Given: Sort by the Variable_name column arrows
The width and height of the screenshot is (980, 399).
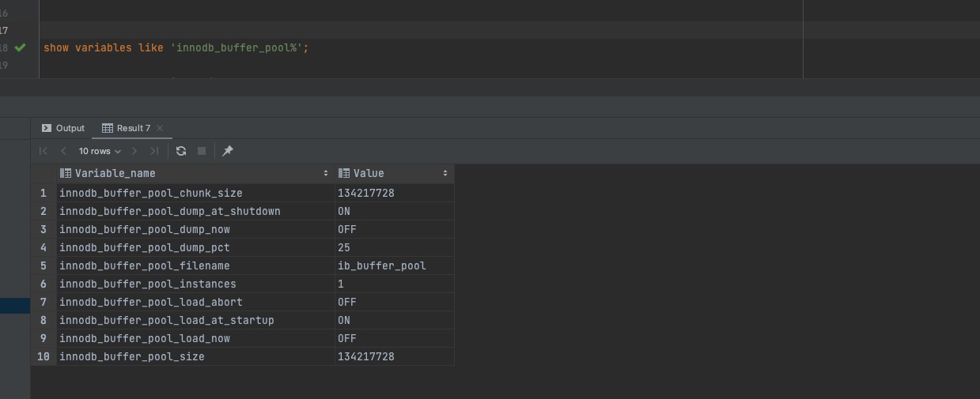Looking at the screenshot, I should 326,174.
